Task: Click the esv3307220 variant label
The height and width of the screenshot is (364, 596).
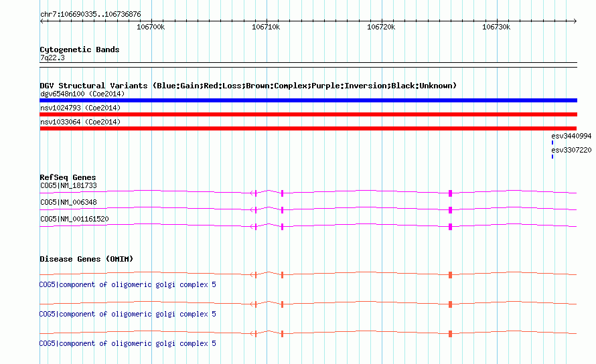Action: click(x=571, y=150)
